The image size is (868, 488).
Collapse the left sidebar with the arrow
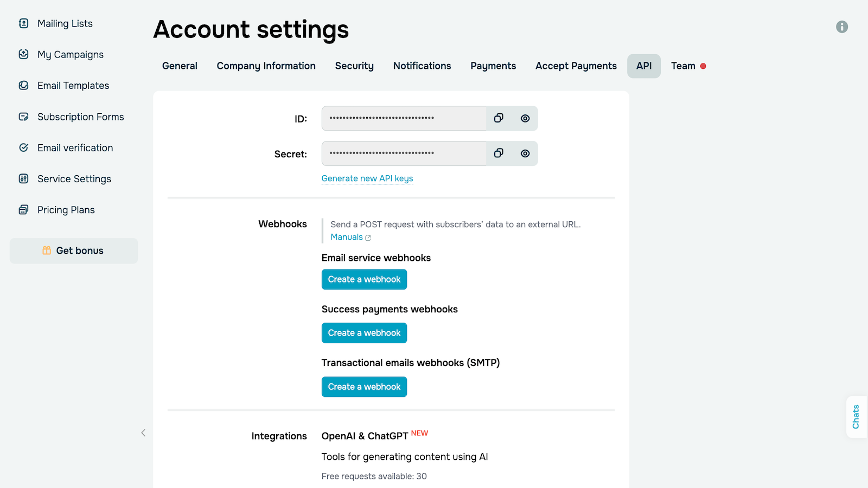[143, 433]
